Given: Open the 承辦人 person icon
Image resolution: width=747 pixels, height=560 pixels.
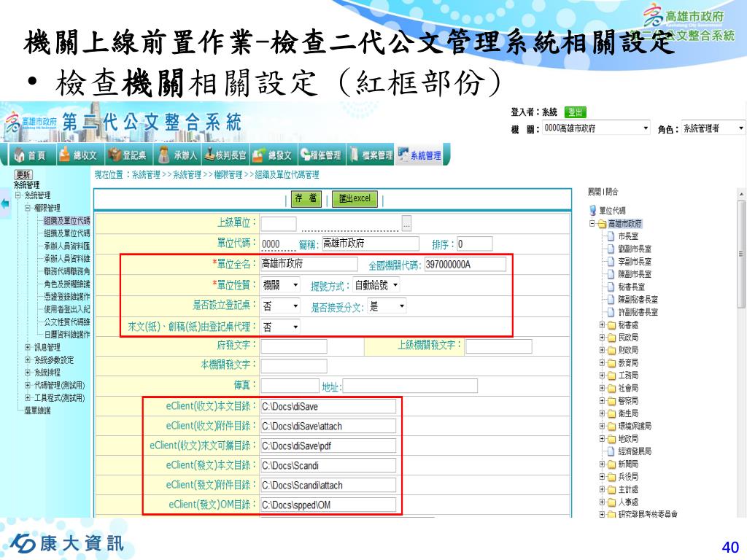Looking at the screenshot, I should tap(163, 155).
